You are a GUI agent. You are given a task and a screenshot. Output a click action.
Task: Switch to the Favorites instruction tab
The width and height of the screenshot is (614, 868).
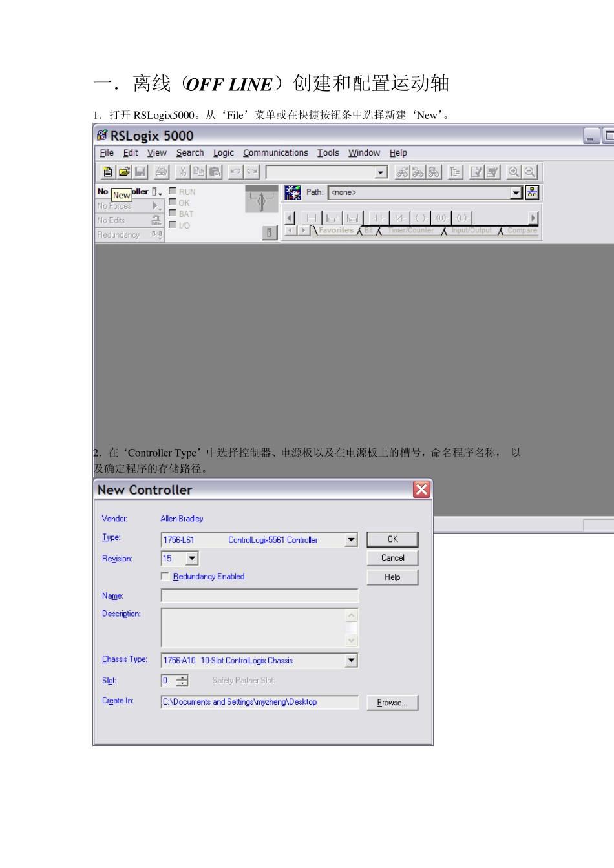[336, 231]
